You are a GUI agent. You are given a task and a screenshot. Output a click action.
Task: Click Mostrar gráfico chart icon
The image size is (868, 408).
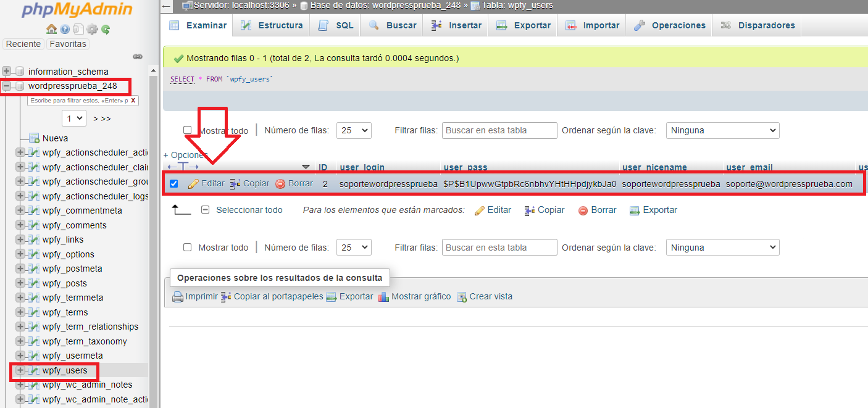click(383, 297)
